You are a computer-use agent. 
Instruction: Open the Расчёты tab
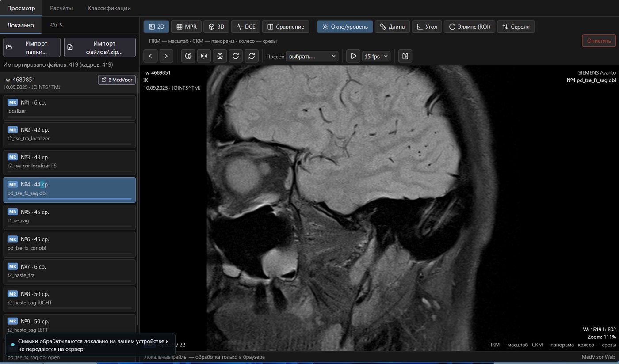[61, 8]
